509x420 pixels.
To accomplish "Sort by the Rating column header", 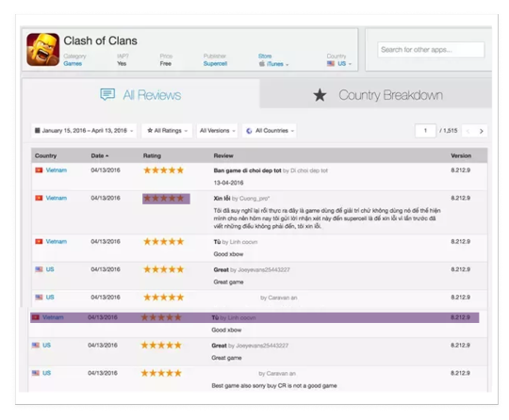I will [152, 155].
